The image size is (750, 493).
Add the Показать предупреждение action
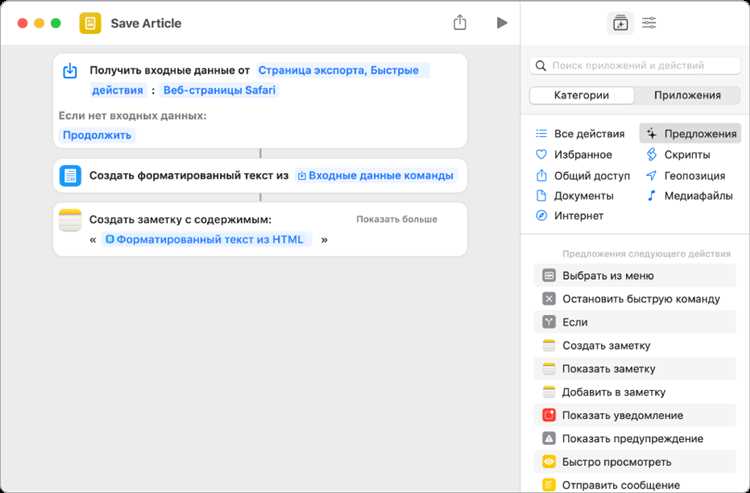(x=635, y=438)
